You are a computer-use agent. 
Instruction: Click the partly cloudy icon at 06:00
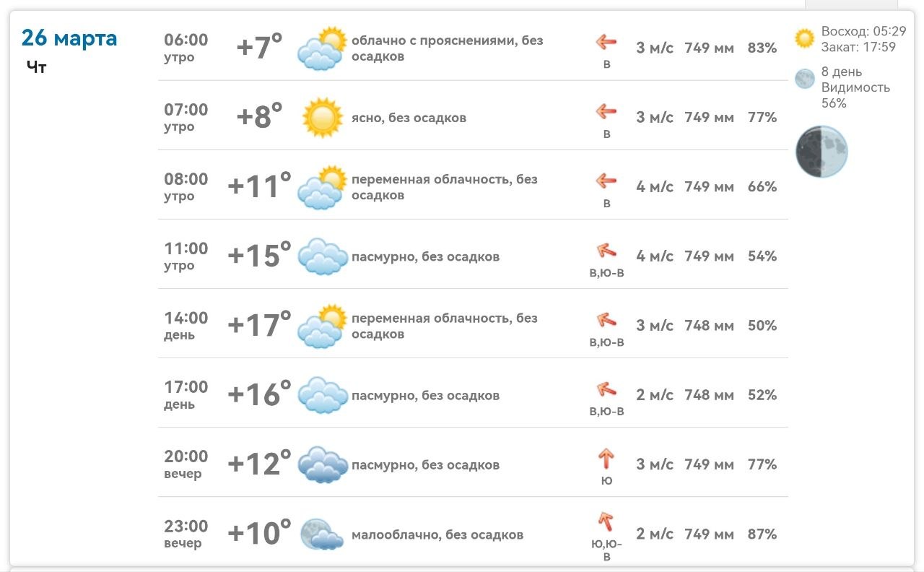click(322, 48)
